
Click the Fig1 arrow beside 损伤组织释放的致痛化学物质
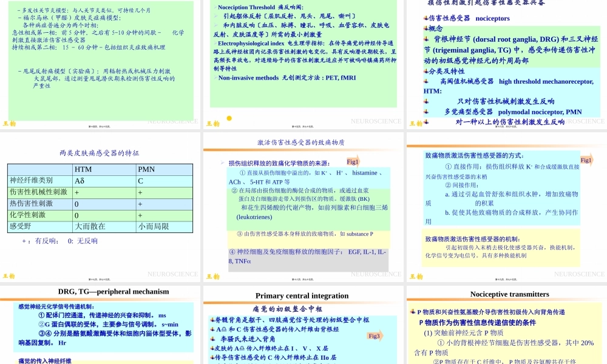click(353, 161)
